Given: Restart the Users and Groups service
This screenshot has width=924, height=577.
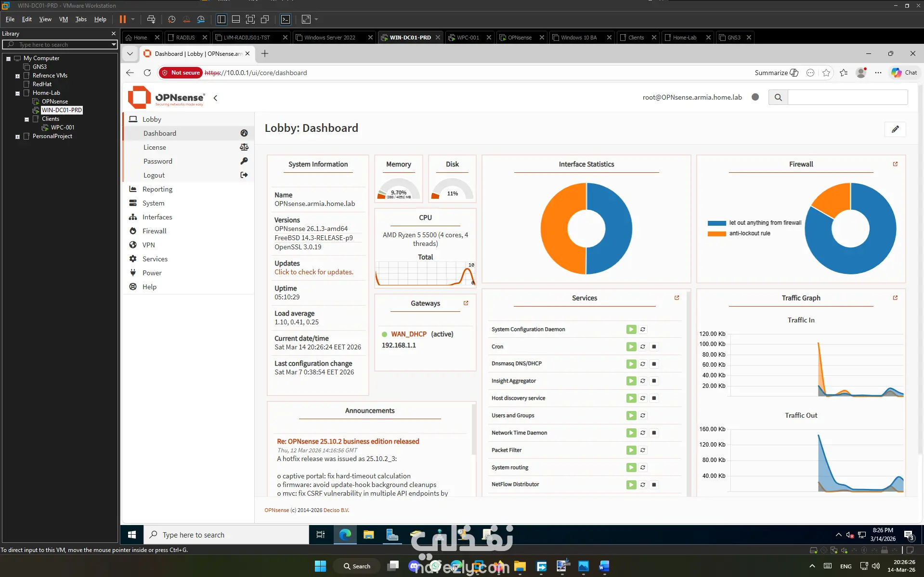Looking at the screenshot, I should click(642, 415).
